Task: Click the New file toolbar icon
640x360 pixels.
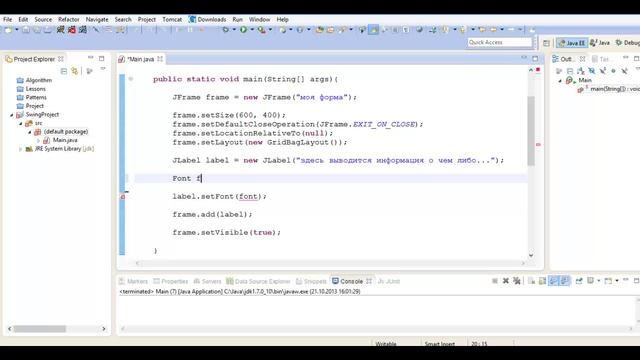Action: 8,29
